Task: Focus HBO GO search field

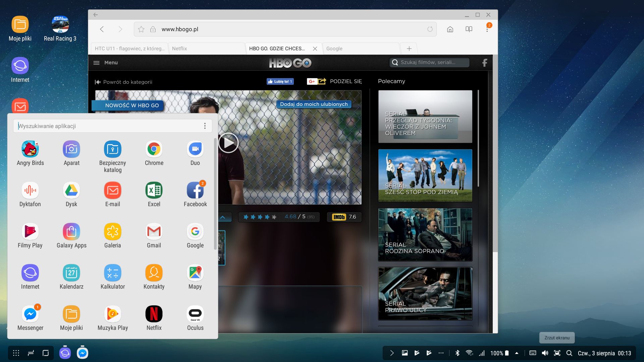Action: (429, 62)
